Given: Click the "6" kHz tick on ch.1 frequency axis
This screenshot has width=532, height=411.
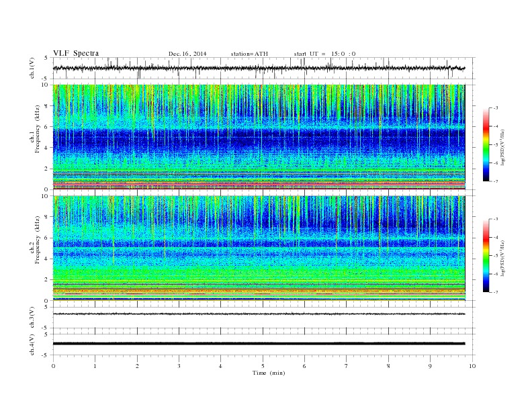Looking at the screenshot, I should click(47, 127).
